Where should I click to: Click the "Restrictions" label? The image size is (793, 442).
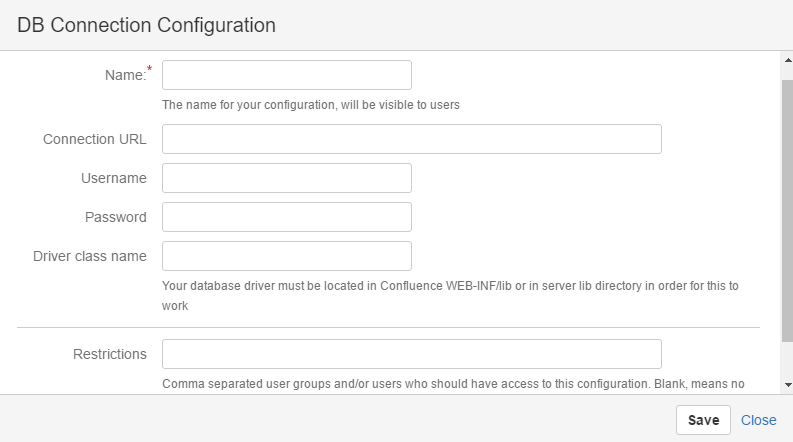[110, 354]
